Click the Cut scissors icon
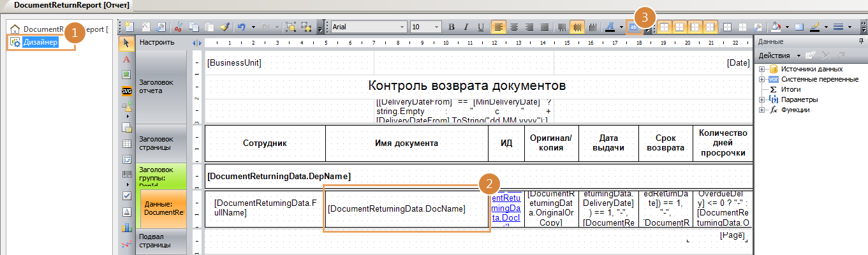The image size is (868, 255). [179, 27]
